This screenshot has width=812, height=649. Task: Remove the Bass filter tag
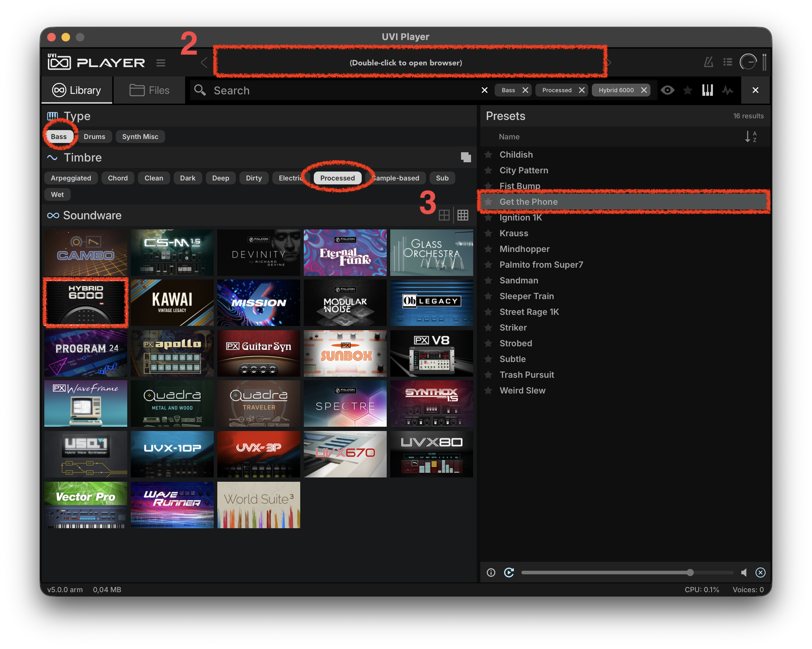(x=525, y=90)
